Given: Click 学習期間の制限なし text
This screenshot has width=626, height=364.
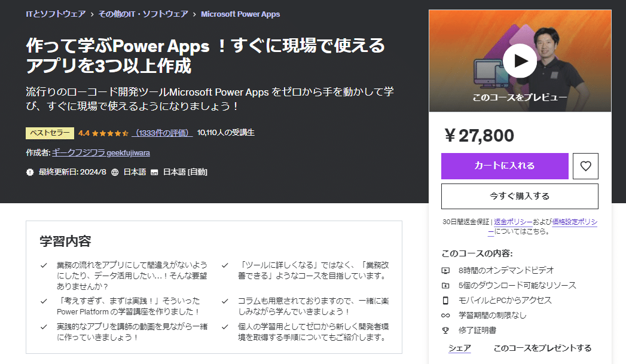Looking at the screenshot, I should coord(493,316).
